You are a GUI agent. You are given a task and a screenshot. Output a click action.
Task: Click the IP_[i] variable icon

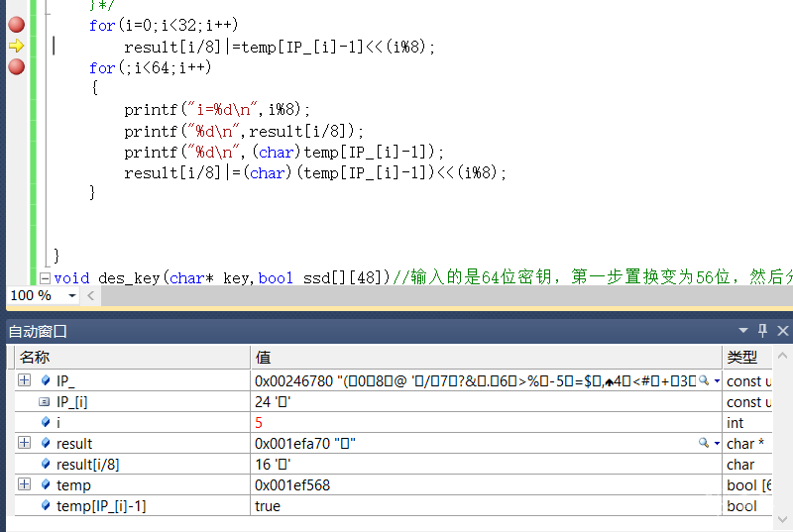(x=44, y=401)
